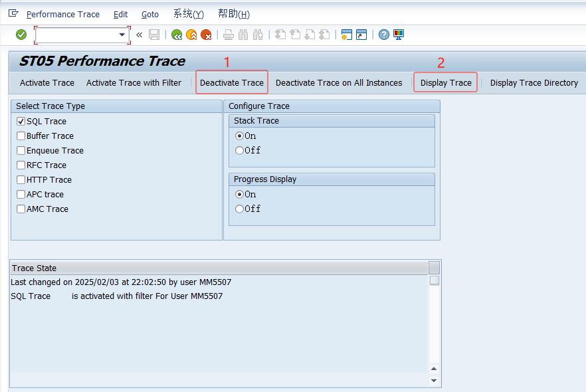Open Help using the question mark icon
The width and height of the screenshot is (586, 392).
point(383,35)
